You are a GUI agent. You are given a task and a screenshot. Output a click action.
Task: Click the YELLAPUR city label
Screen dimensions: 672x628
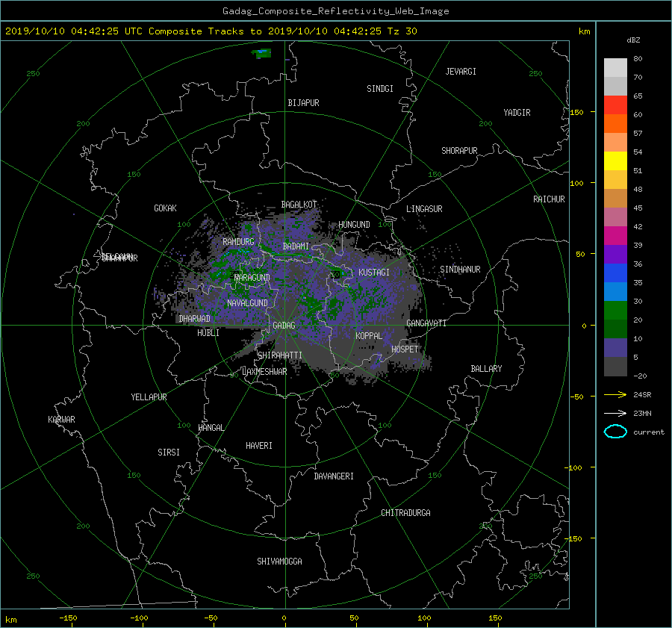pyautogui.click(x=149, y=397)
